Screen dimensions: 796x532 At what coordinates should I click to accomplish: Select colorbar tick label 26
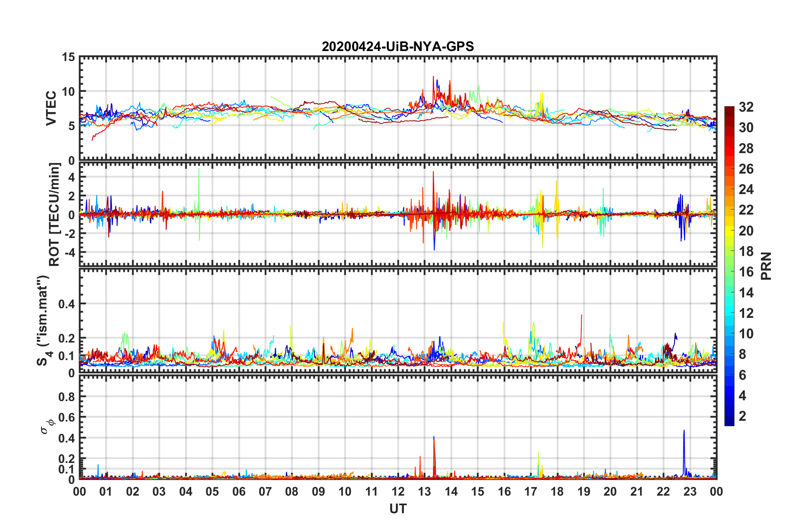(746, 169)
